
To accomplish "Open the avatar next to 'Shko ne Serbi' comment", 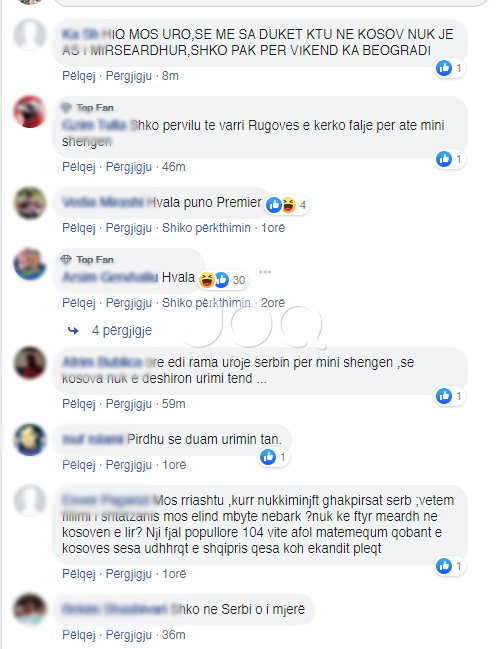I will 30,609.
